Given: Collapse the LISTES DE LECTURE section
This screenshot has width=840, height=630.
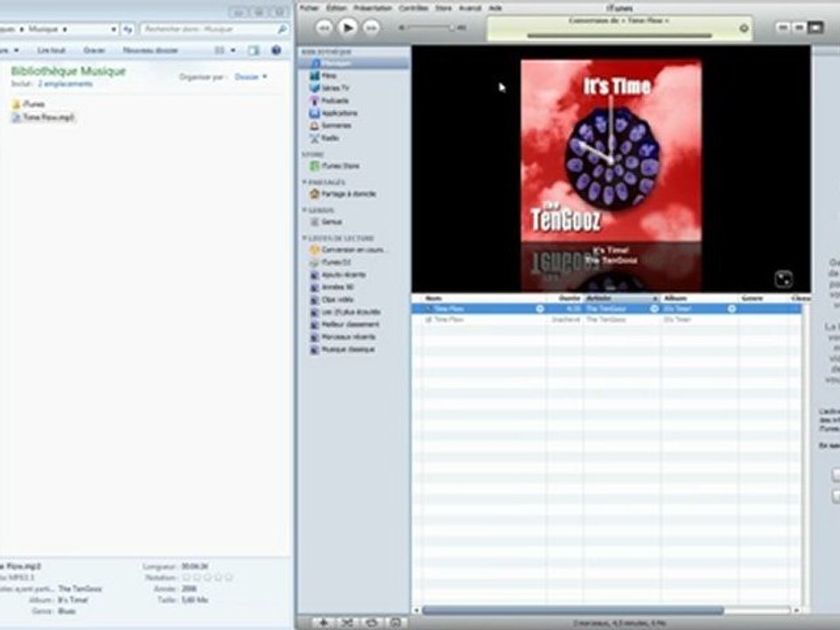Looking at the screenshot, I should point(304,238).
